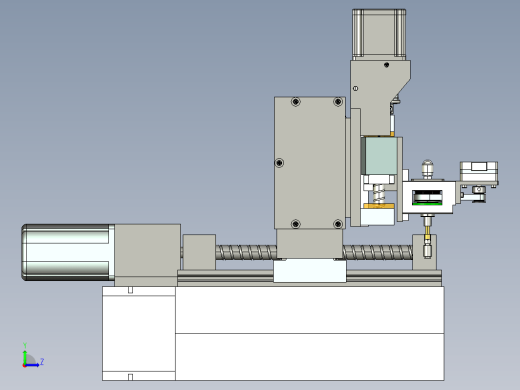The width and height of the screenshot is (520, 390).
Task: Select the orange plate beneath the spring
Action: point(379,206)
